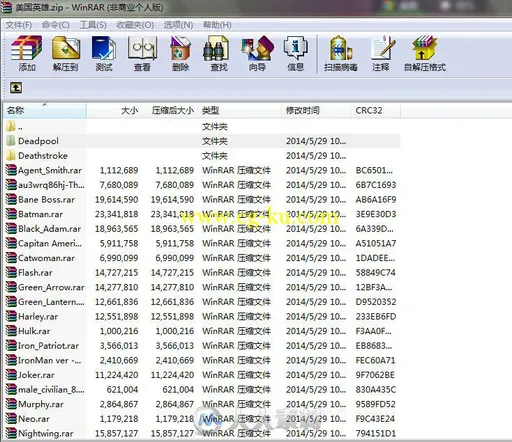
Task: Select Joker.rar file
Action: pyautogui.click(x=203, y=375)
